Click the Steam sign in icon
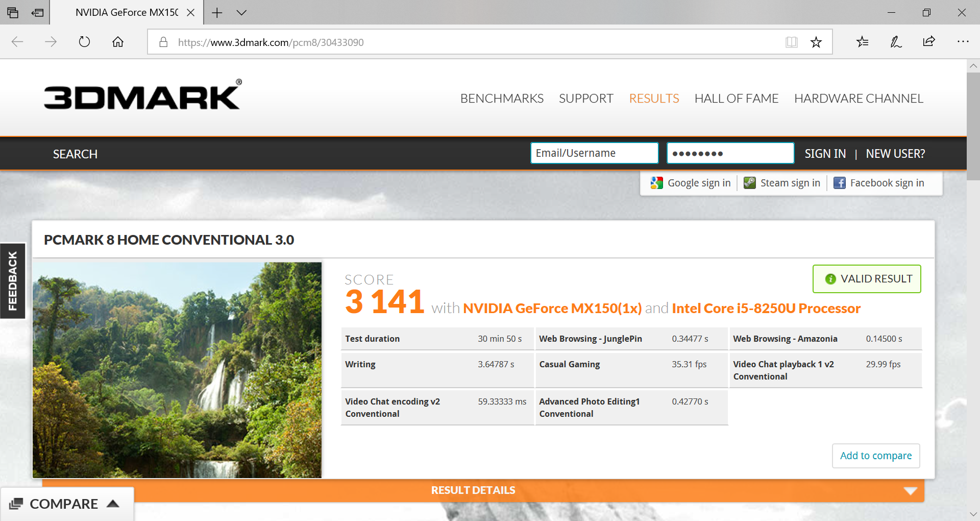 coord(749,183)
